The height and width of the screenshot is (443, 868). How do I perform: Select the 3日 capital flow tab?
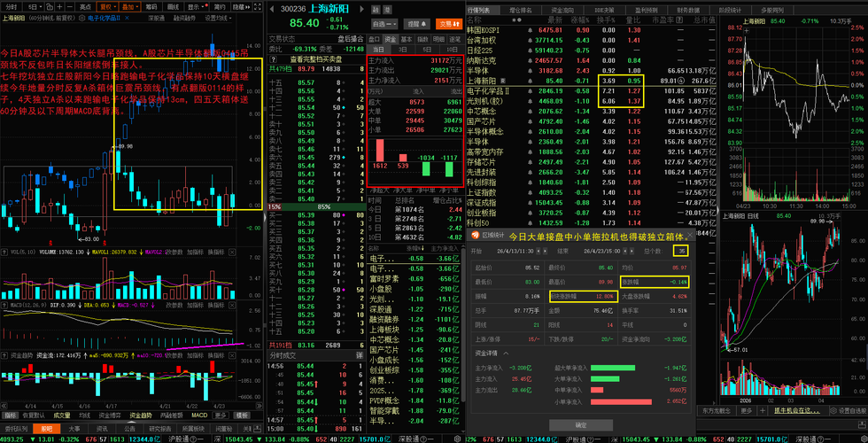[402, 50]
